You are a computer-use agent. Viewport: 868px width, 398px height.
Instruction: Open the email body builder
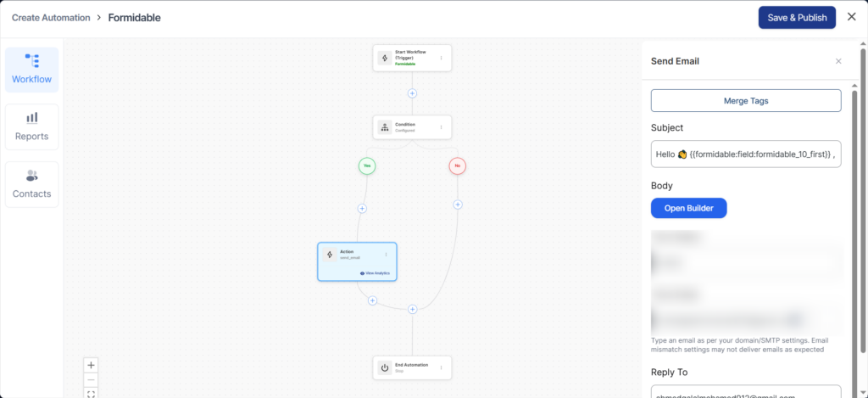coord(688,209)
